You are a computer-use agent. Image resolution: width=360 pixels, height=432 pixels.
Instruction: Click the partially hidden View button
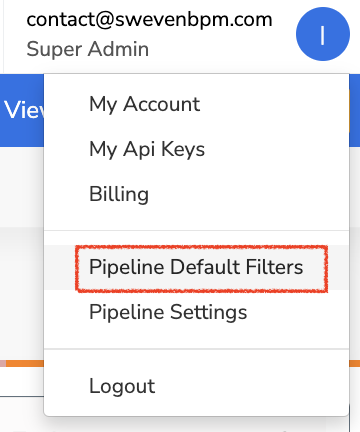tap(23, 110)
